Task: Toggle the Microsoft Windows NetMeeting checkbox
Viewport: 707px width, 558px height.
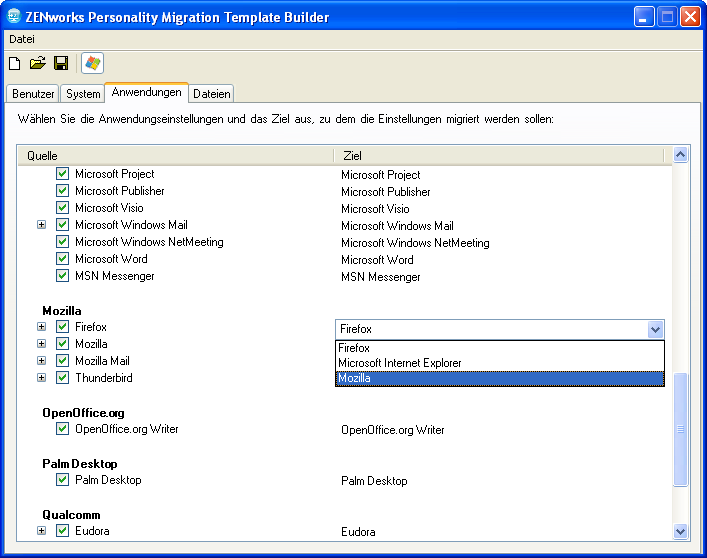Action: [x=62, y=242]
